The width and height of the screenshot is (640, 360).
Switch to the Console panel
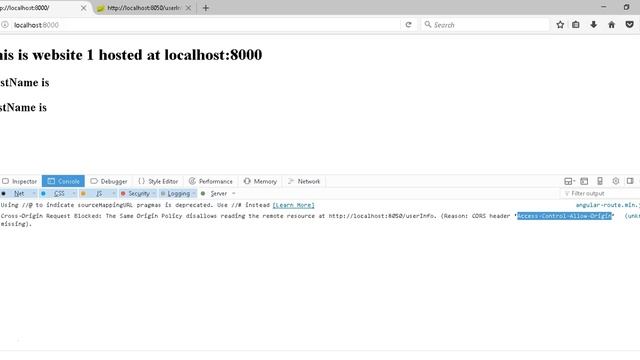pos(63,181)
